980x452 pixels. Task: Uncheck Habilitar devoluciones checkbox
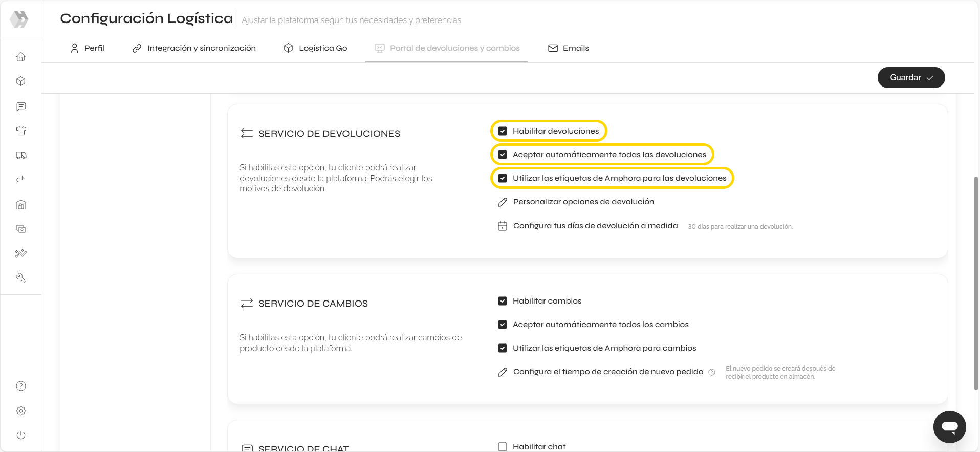503,131
